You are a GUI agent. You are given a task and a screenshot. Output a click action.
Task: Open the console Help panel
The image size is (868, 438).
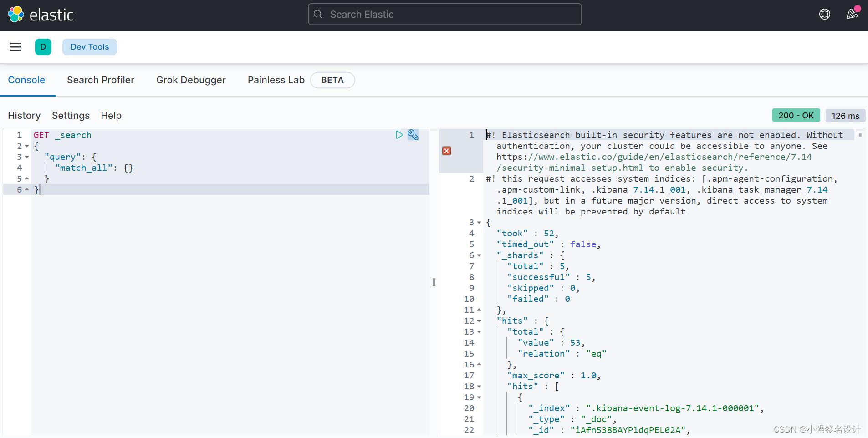pos(111,116)
